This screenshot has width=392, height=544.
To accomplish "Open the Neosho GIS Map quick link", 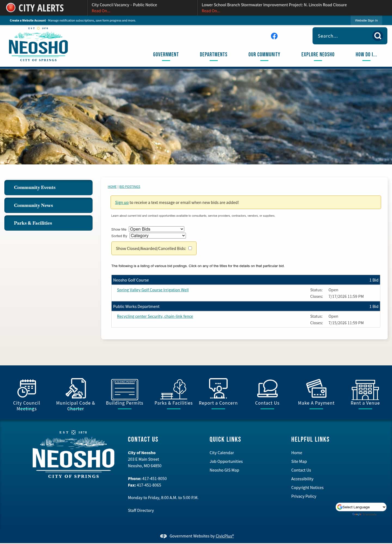I will pyautogui.click(x=224, y=470).
